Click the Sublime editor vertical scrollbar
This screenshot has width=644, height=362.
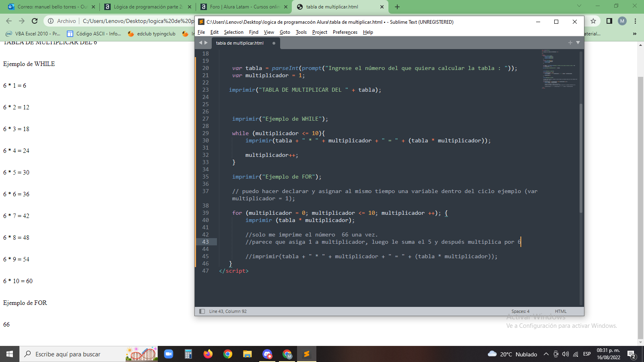tap(581, 158)
